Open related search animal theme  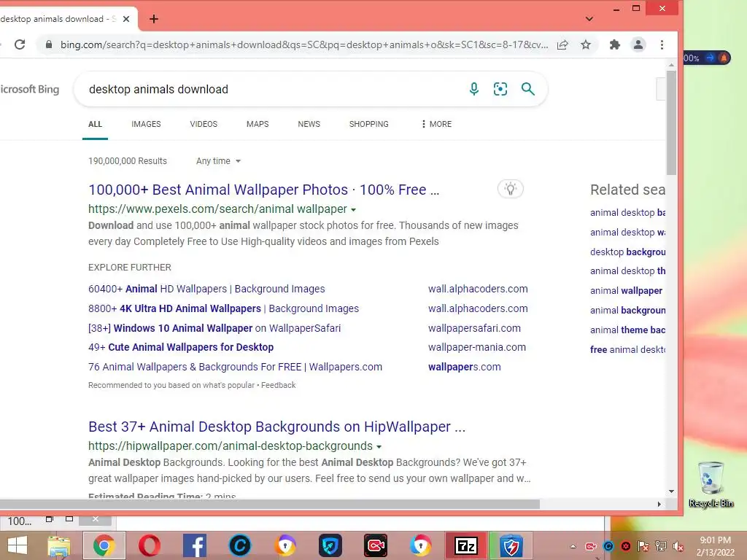(x=627, y=330)
